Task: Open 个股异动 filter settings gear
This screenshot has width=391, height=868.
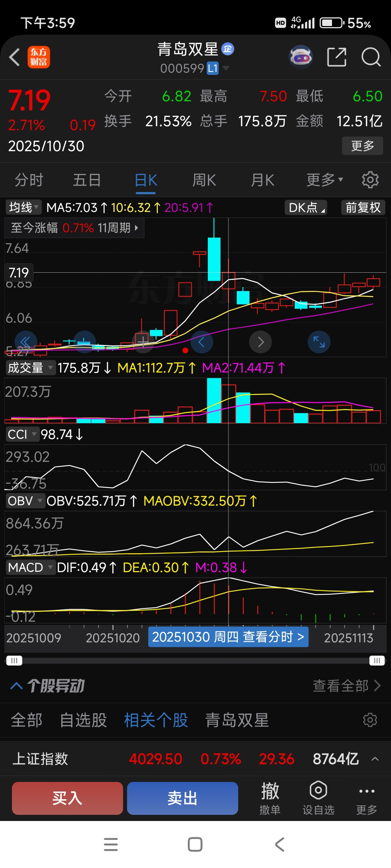Action: (x=370, y=720)
